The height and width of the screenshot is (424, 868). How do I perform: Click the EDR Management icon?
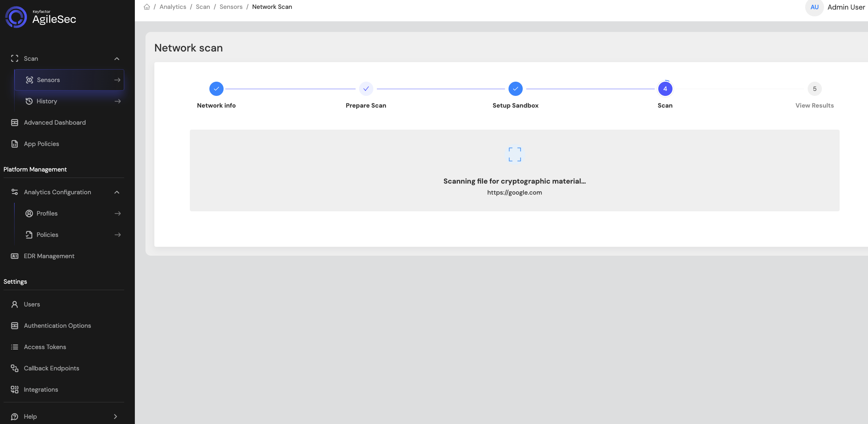(15, 256)
